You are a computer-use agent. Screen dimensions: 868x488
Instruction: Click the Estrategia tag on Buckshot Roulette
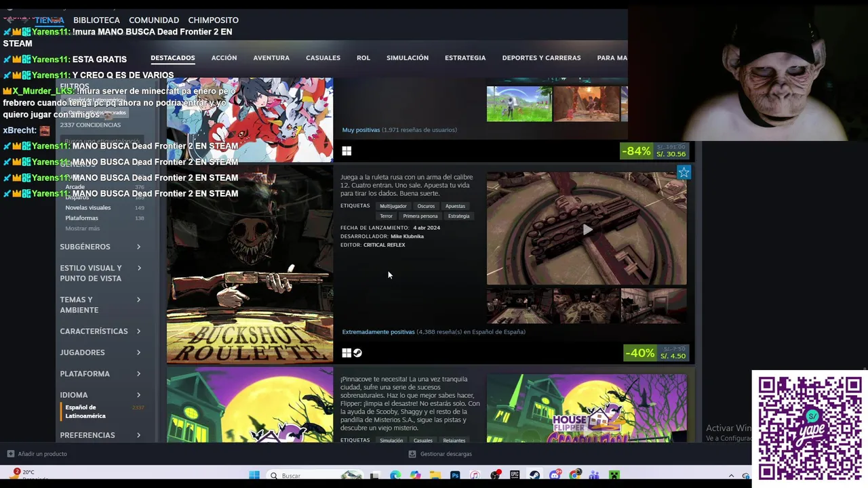point(458,216)
